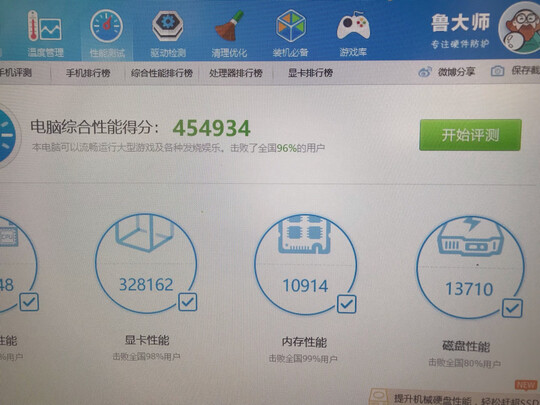Uncheck the 显卡性能 test checkbox
This screenshot has height=405, width=540.
tap(188, 302)
